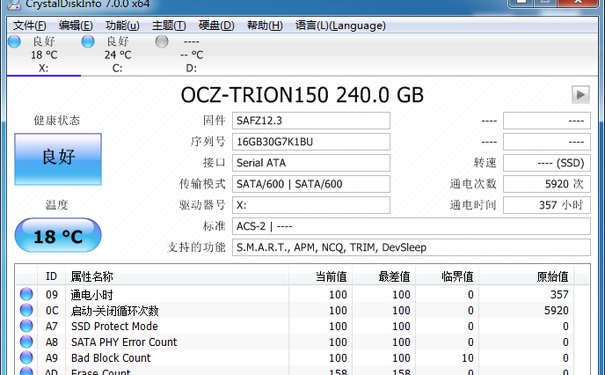
Task: Click status circle for attribute A8
Action: tap(27, 341)
